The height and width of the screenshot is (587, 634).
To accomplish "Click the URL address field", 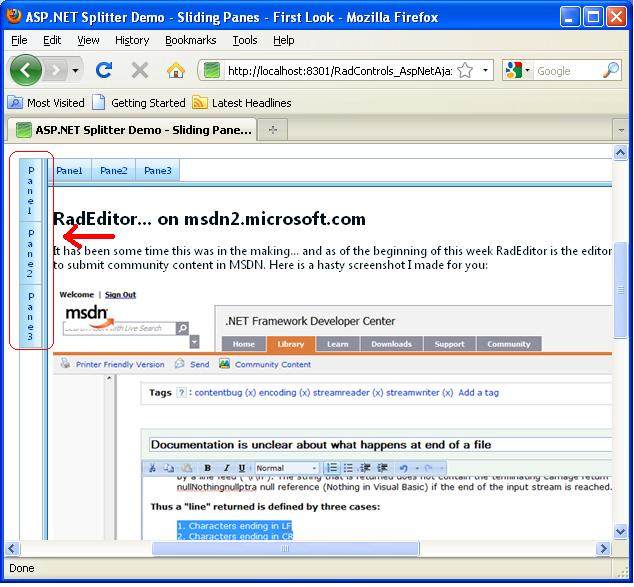I will point(340,71).
